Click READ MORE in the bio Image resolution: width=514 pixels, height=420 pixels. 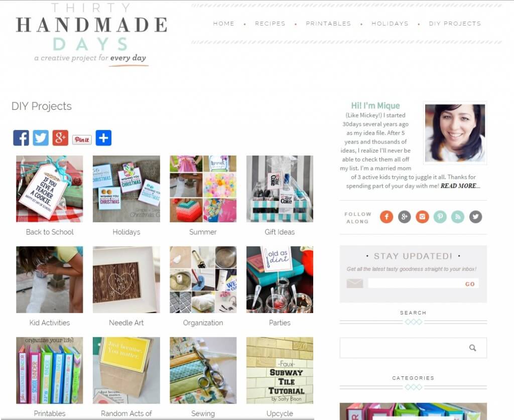point(460,186)
